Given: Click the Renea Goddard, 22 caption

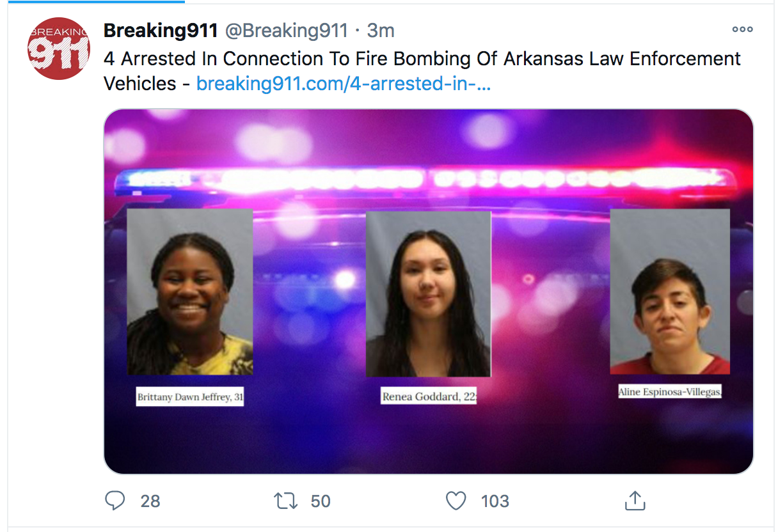Looking at the screenshot, I should click(429, 396).
